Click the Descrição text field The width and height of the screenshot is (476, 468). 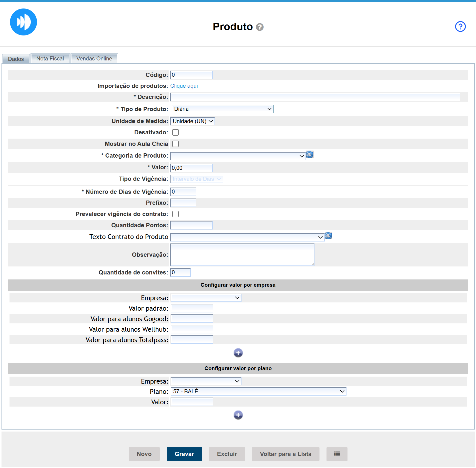point(315,97)
